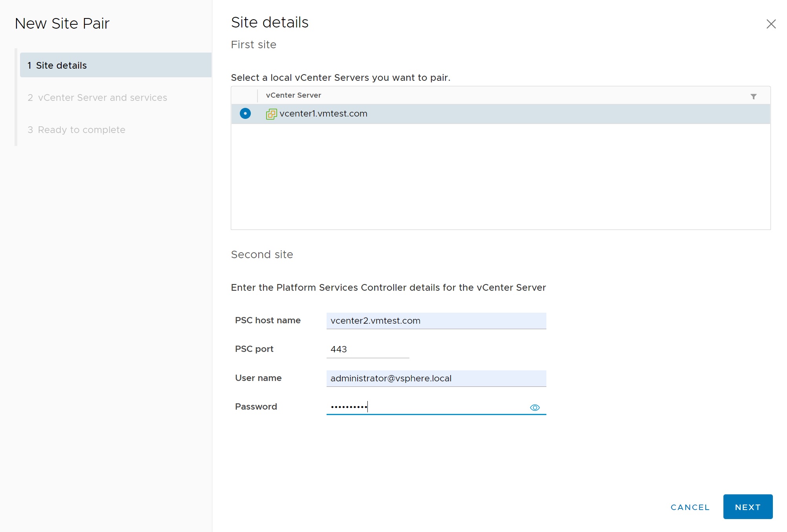Select the vcenter1.vmtest.com radio button
This screenshot has width=787, height=532.
point(245,113)
